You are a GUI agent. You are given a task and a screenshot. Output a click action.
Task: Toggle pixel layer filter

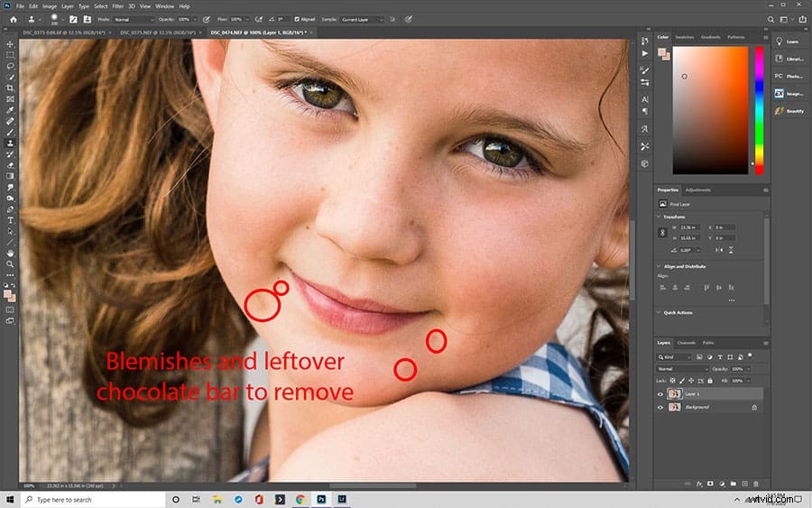(699, 357)
